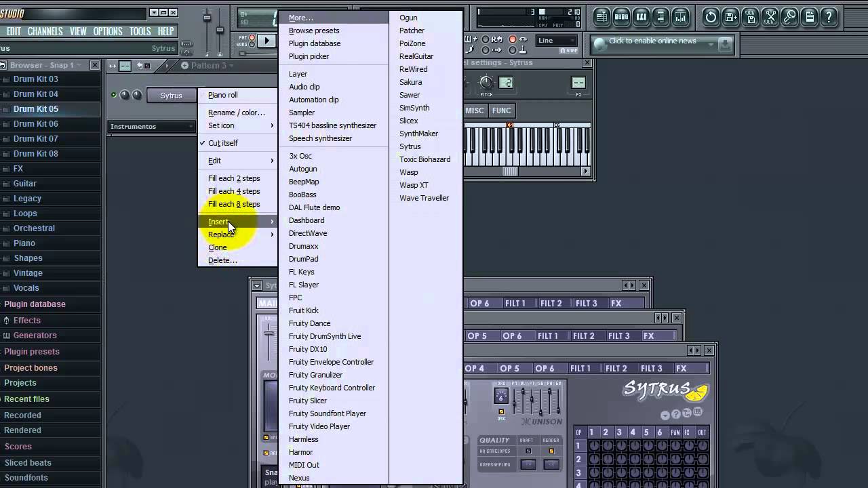Screen dimensions: 868x488
Task: Click the undo history toolbar icon
Action: click(711, 17)
